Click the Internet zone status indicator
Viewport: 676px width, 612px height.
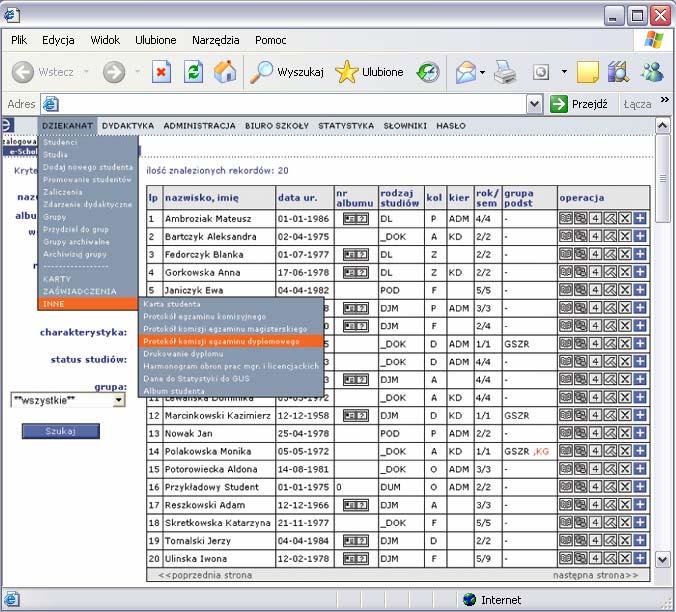pyautogui.click(x=492, y=600)
